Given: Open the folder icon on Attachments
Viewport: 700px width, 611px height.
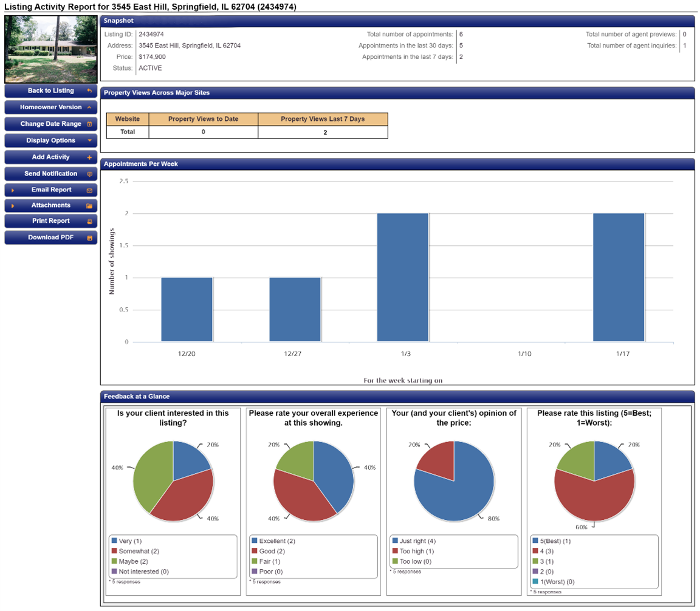Looking at the screenshot, I should (89, 205).
